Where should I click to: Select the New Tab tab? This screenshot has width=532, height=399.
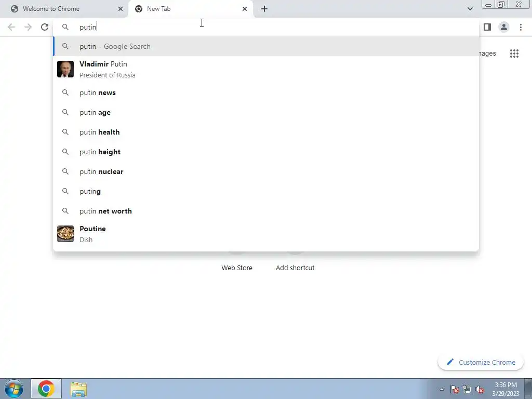[x=190, y=9]
